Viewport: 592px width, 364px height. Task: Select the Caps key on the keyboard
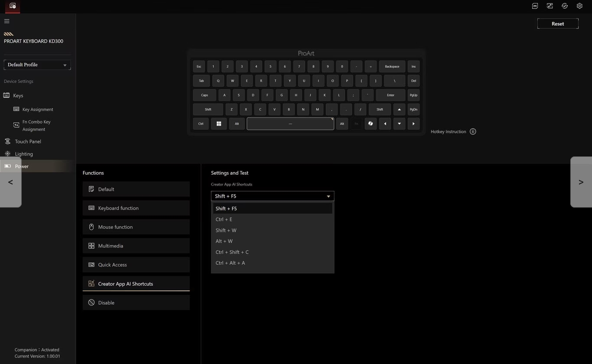coord(205,95)
